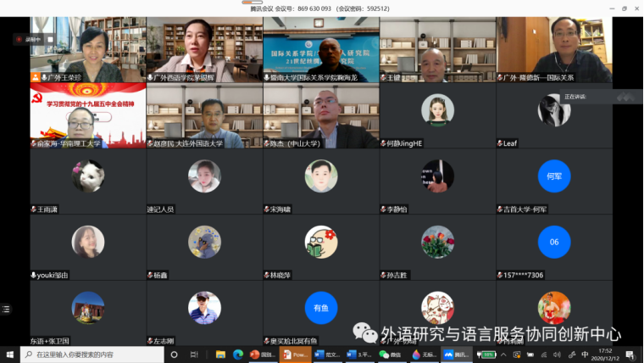Switch to Tencent Meeting taskbar button
Screen dimensions: 644x363
[x=457, y=355]
